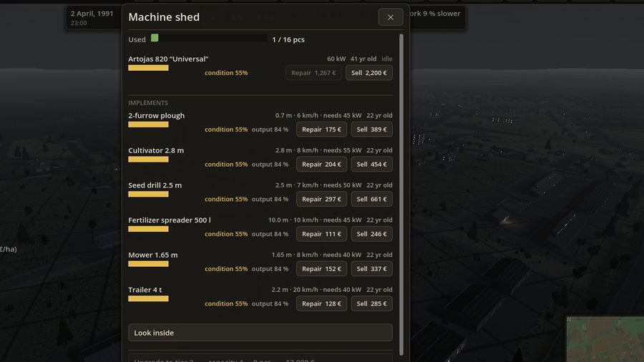Click the date 2 April, 1991
The width and height of the screenshot is (644, 362).
click(92, 13)
